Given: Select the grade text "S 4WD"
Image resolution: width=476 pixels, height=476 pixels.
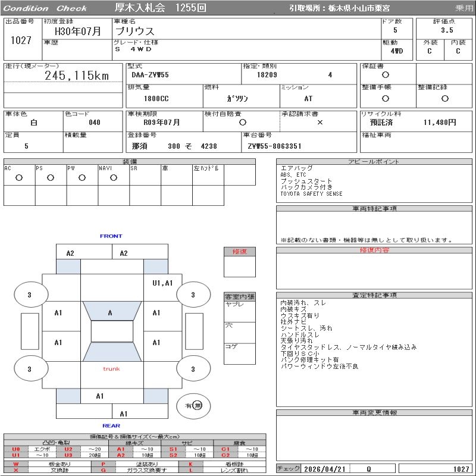Looking at the screenshot, I should coord(133,49).
